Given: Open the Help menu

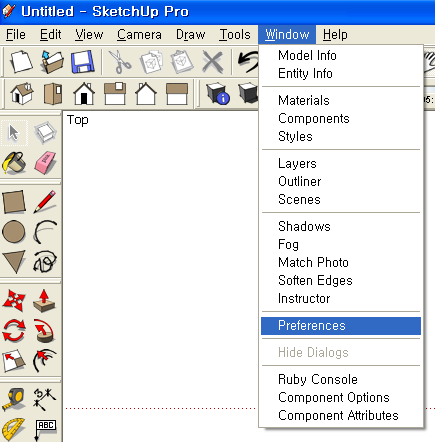Looking at the screenshot, I should pos(335,34).
